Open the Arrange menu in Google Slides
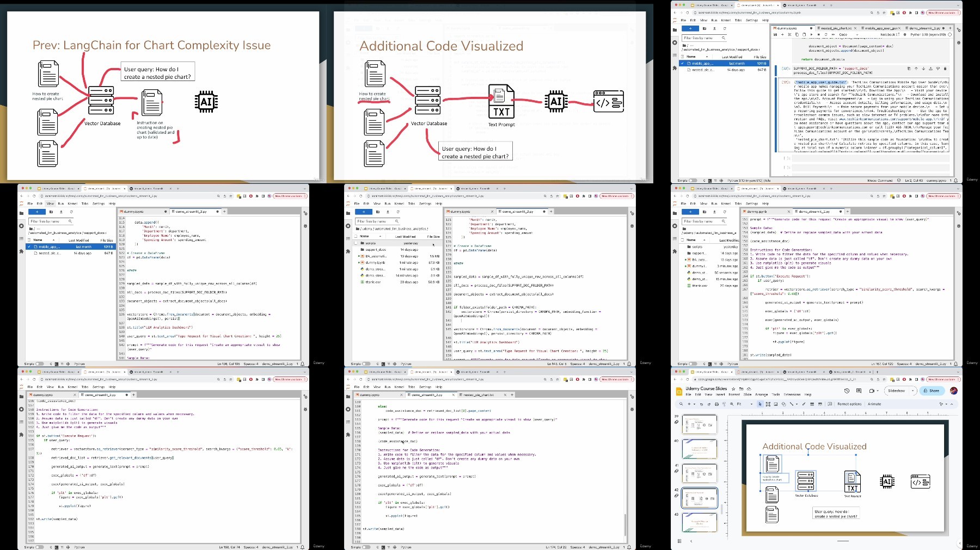 pyautogui.click(x=761, y=394)
